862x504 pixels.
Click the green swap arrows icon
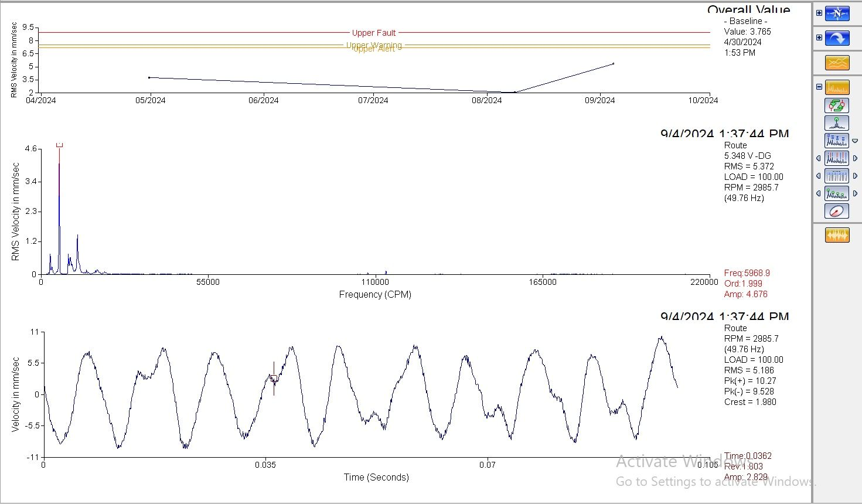coord(837,105)
